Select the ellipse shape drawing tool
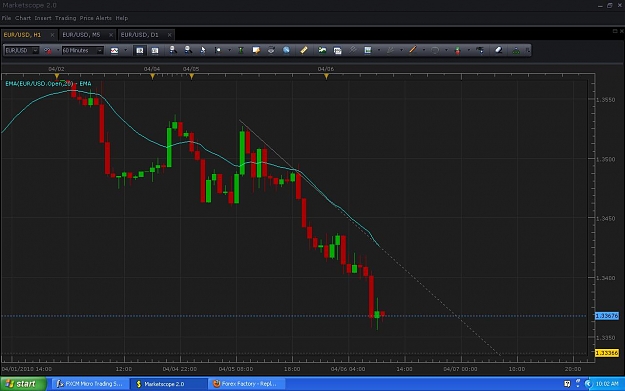625x391 pixels. click(435, 50)
